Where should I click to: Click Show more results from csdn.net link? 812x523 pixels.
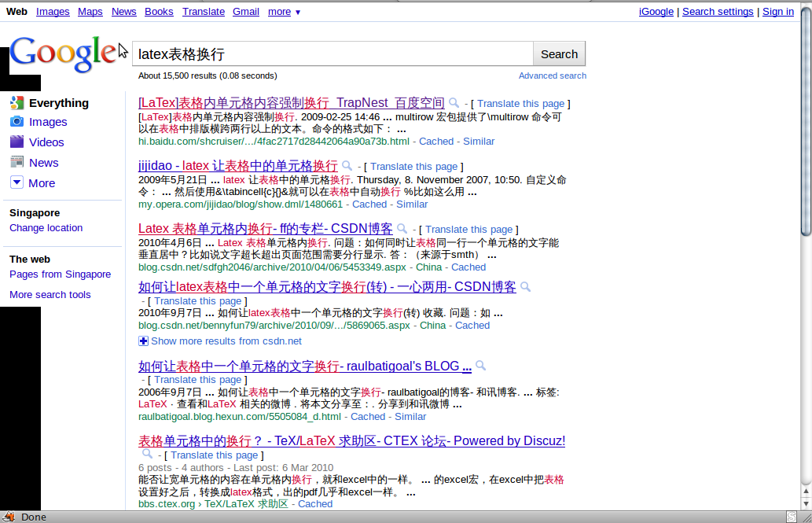226,341
